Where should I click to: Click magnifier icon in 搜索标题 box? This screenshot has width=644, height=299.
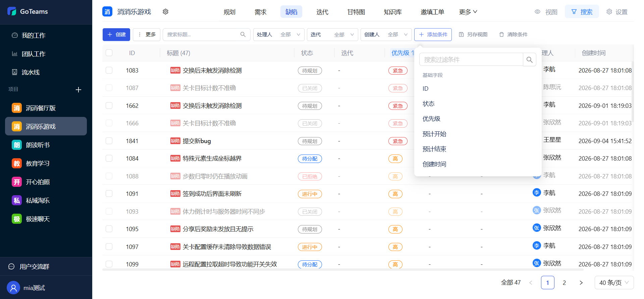243,35
